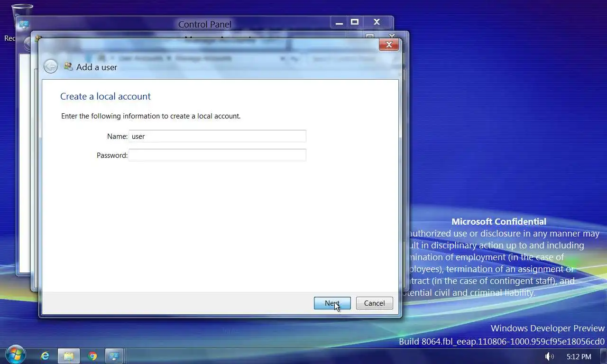Minimize the Control Panel window
The image size is (607, 364).
click(339, 22)
